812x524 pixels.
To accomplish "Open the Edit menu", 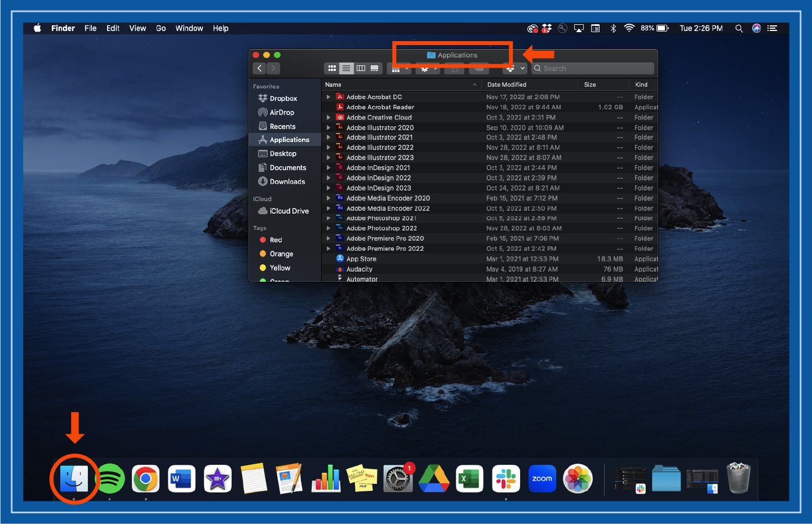I will [113, 28].
